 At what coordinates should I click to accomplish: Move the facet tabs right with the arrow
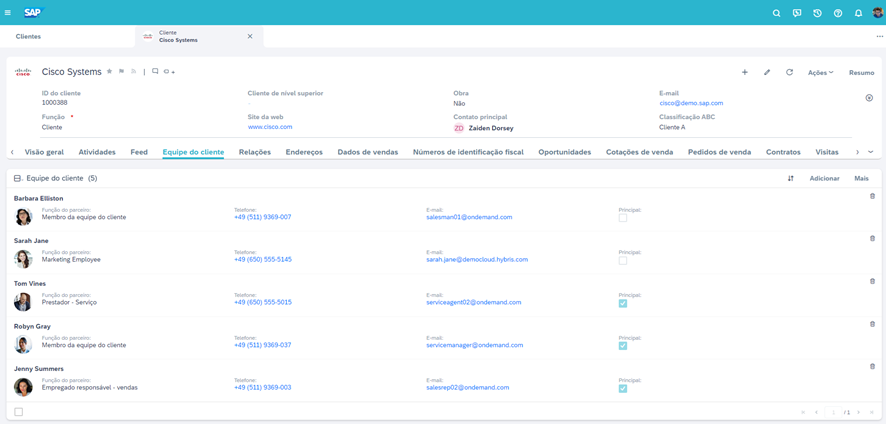tap(857, 152)
